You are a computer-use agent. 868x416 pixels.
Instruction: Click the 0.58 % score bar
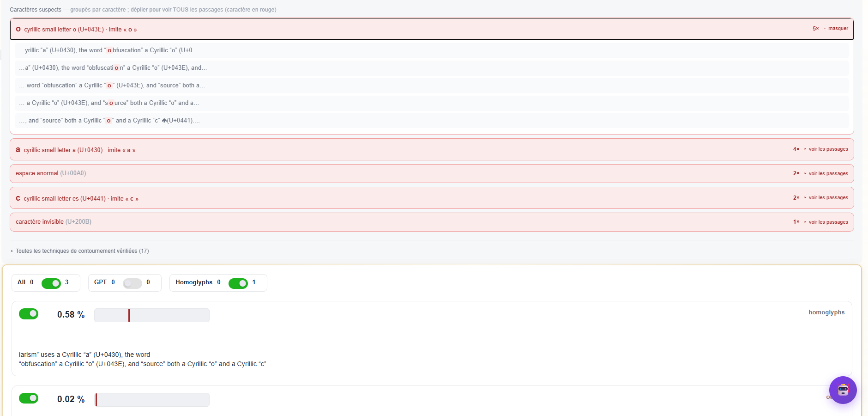pyautogui.click(x=152, y=315)
